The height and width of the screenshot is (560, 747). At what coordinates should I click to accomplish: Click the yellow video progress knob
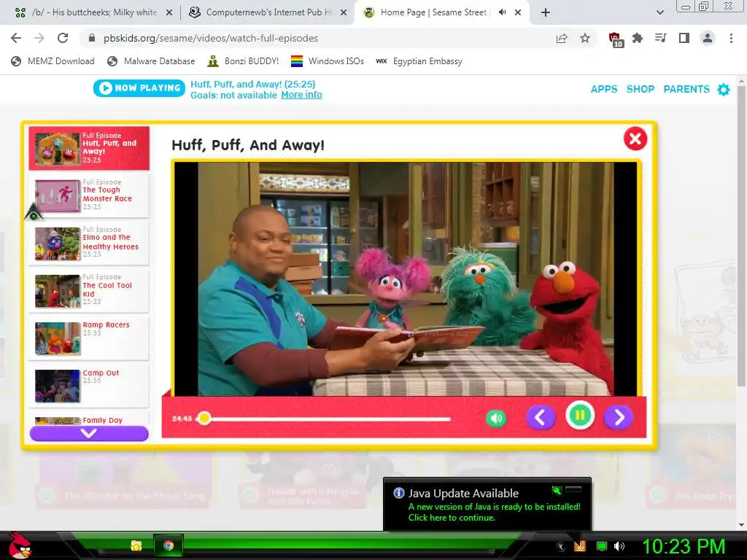(x=204, y=418)
